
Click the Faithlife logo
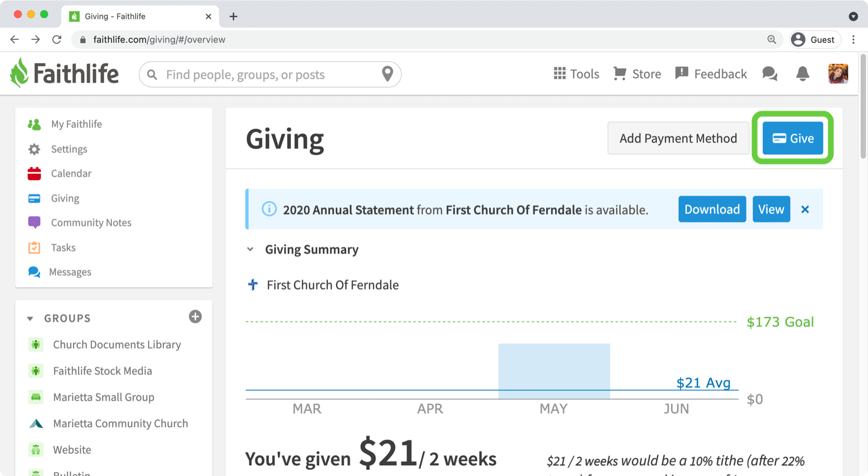64,73
